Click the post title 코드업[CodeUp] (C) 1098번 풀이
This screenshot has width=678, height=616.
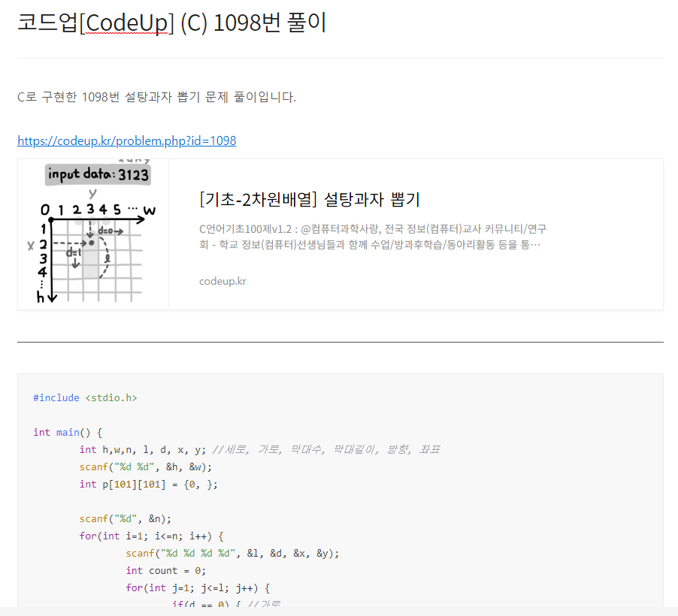171,23
